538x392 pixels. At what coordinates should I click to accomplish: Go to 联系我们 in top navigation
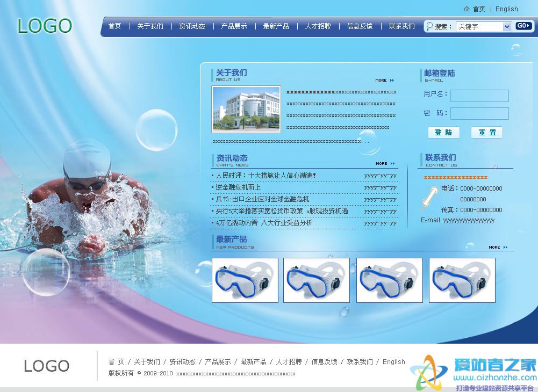401,26
